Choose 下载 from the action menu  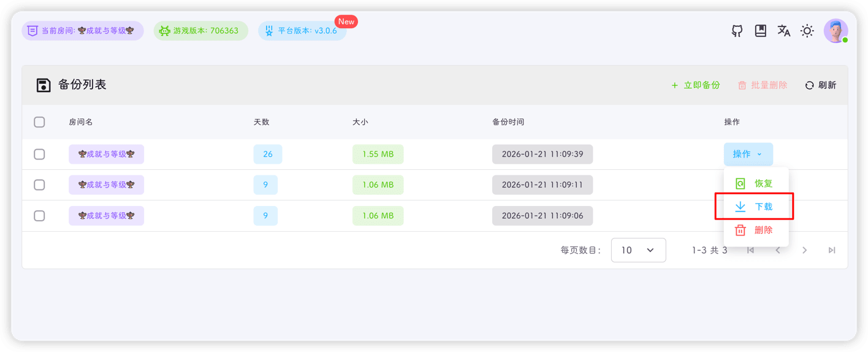pos(755,207)
